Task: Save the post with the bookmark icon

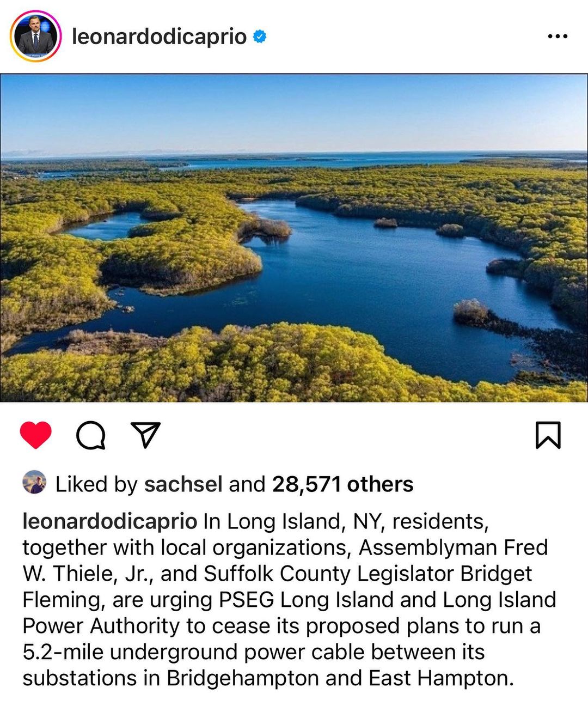Action: tap(548, 435)
